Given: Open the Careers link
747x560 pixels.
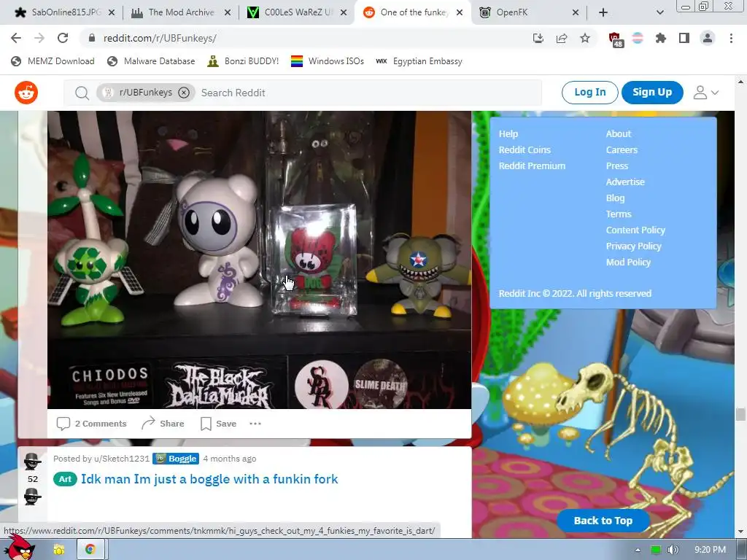Looking at the screenshot, I should 622,150.
